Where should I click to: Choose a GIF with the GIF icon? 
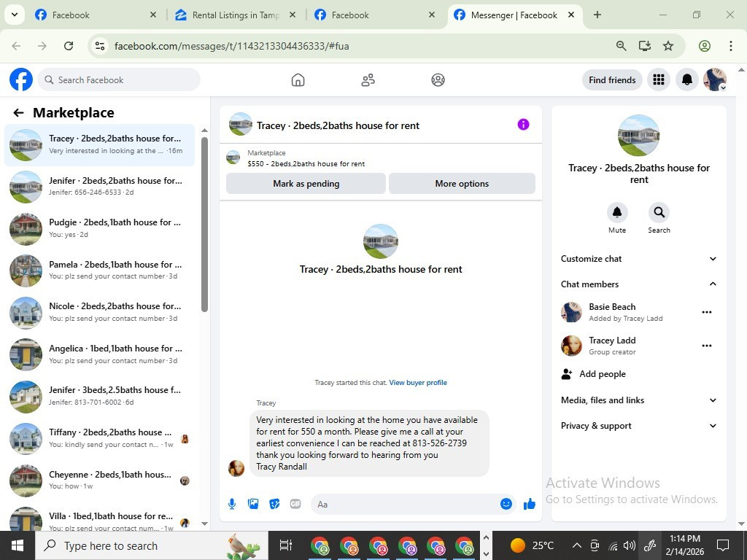pyautogui.click(x=295, y=504)
